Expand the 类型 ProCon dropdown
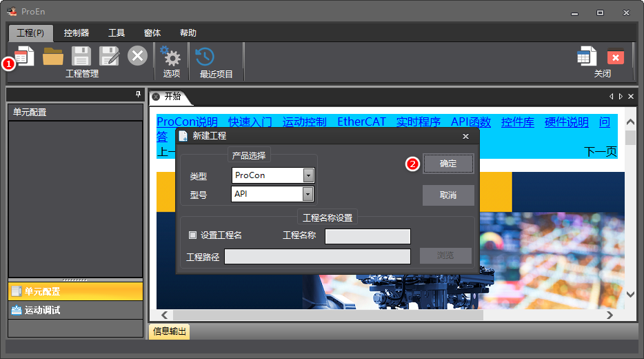 (x=308, y=175)
